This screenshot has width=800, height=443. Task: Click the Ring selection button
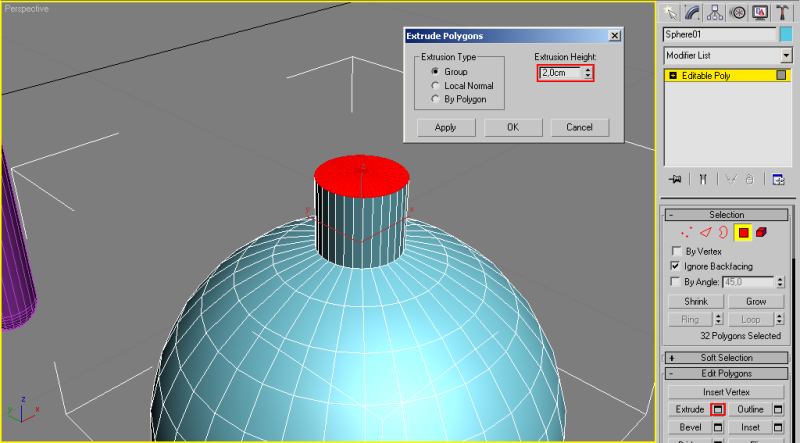(690, 319)
